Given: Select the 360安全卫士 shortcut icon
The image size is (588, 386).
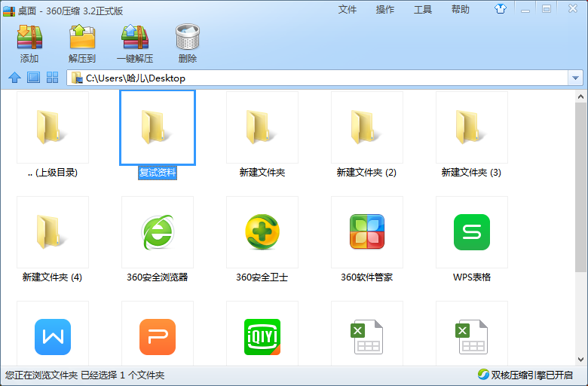Looking at the screenshot, I should [x=262, y=232].
